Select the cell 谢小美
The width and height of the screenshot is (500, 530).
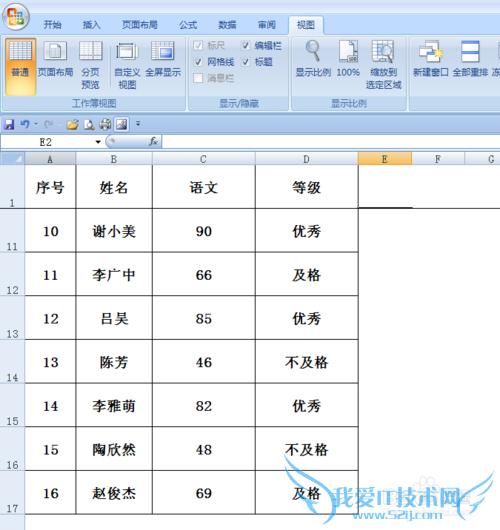114,231
